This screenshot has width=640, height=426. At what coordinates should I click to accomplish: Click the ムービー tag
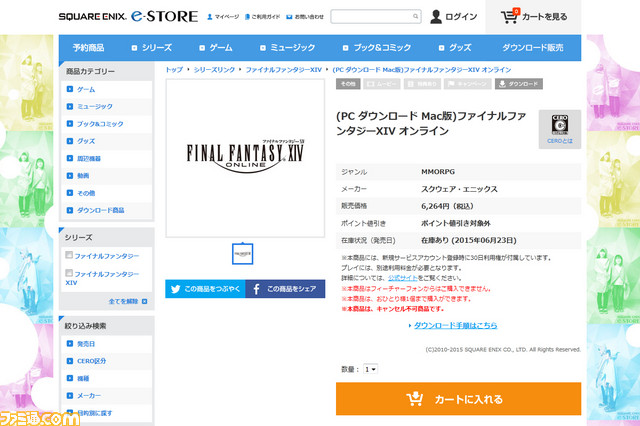(x=382, y=84)
